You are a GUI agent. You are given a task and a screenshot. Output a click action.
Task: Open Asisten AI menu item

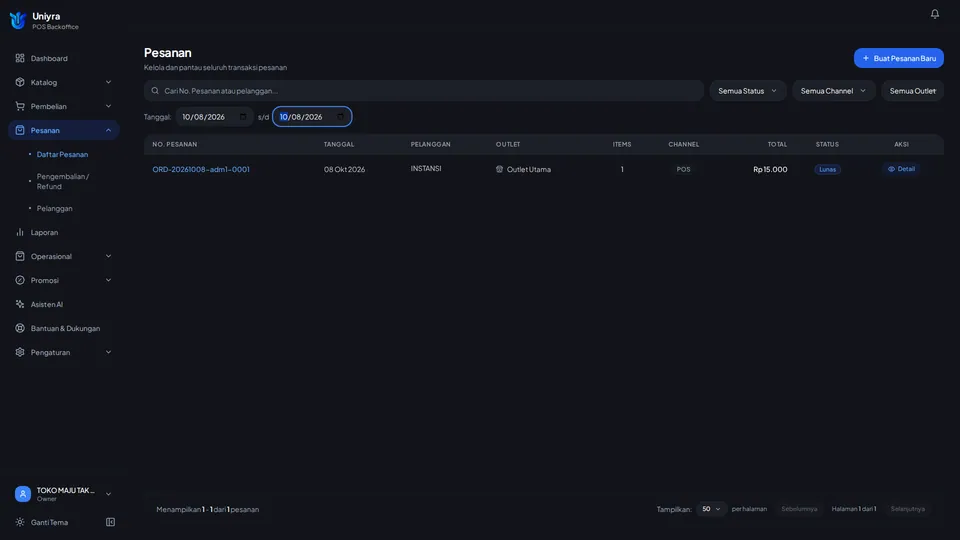64,304
